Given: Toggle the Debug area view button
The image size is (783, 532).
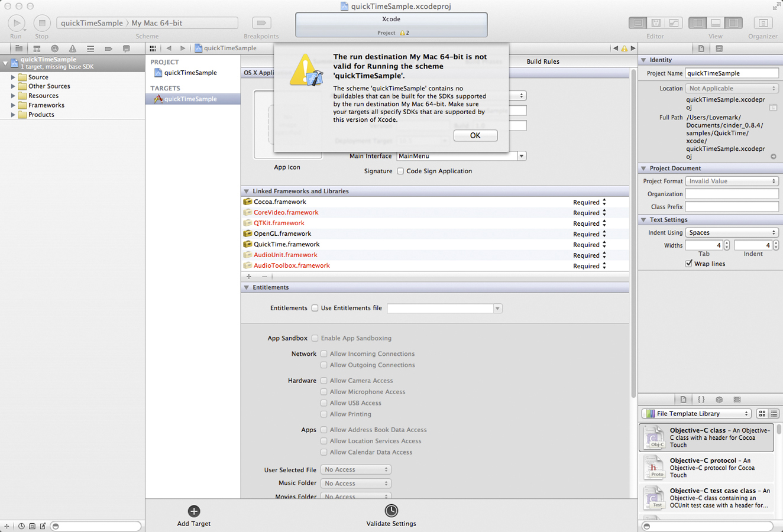Looking at the screenshot, I should pyautogui.click(x=716, y=23).
